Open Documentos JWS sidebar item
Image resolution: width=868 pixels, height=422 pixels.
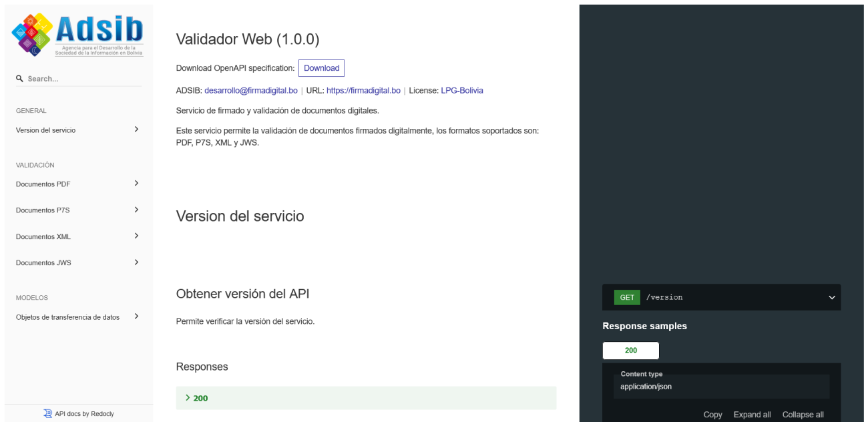click(x=43, y=262)
